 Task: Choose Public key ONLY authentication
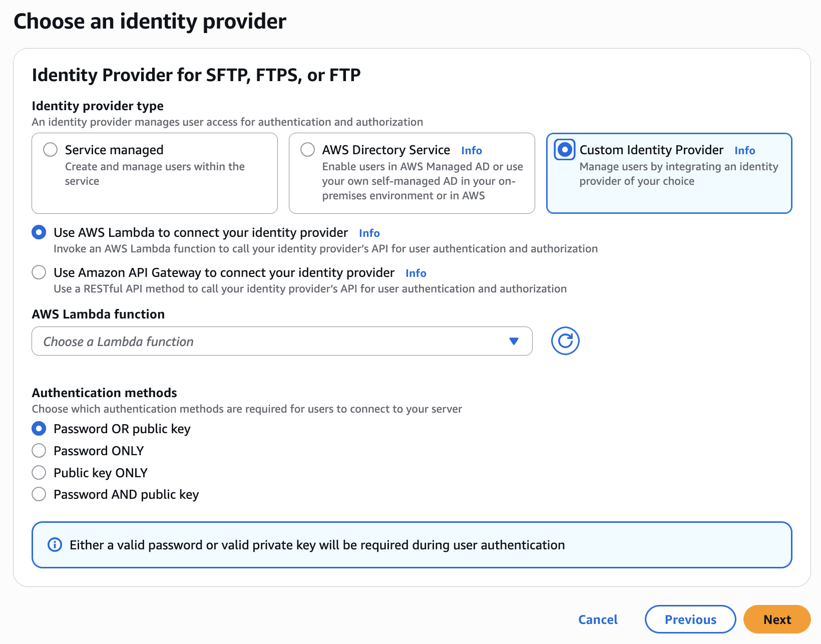point(39,473)
